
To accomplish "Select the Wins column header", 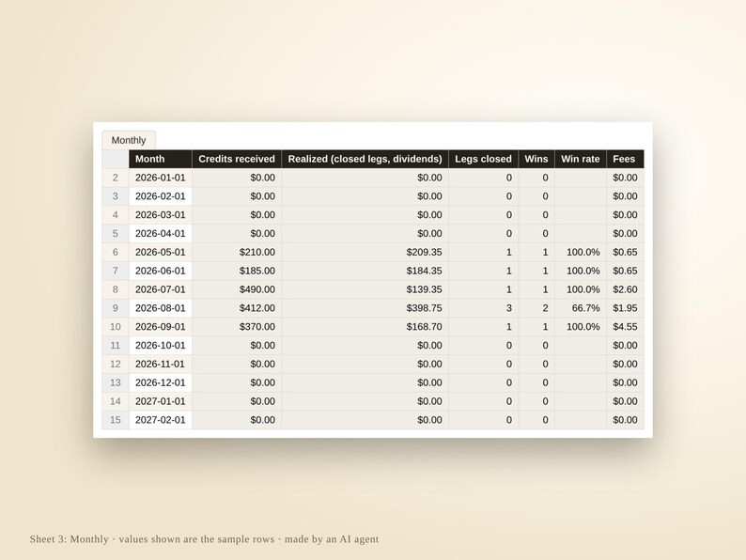I will pyautogui.click(x=536, y=159).
